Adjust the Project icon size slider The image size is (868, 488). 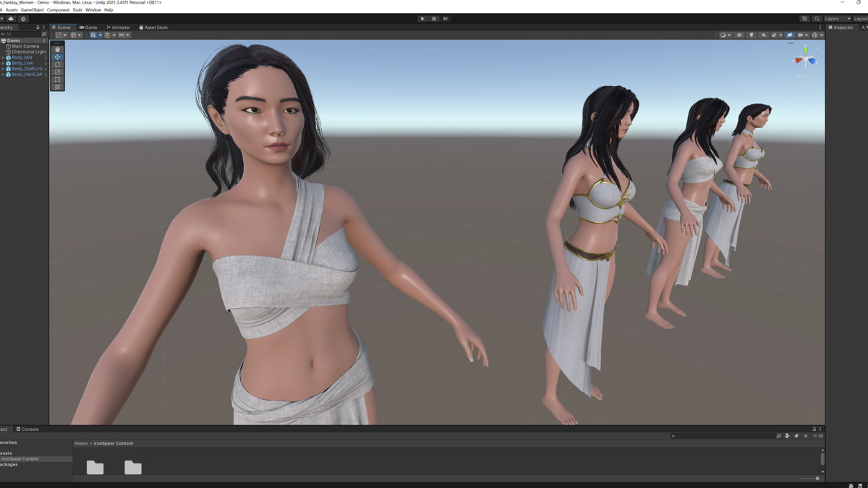coord(810,479)
